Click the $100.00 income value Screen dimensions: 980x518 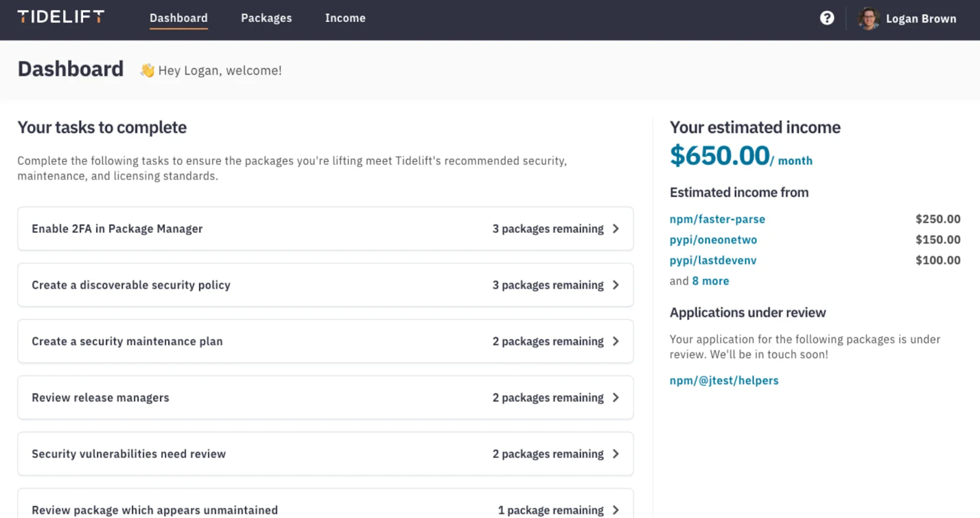[x=938, y=261]
